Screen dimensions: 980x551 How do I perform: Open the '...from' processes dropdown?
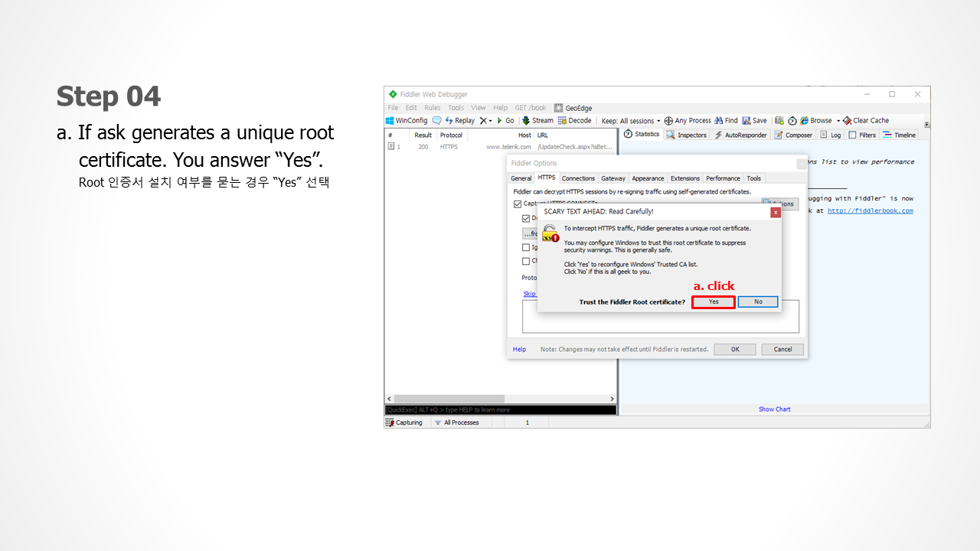530,233
